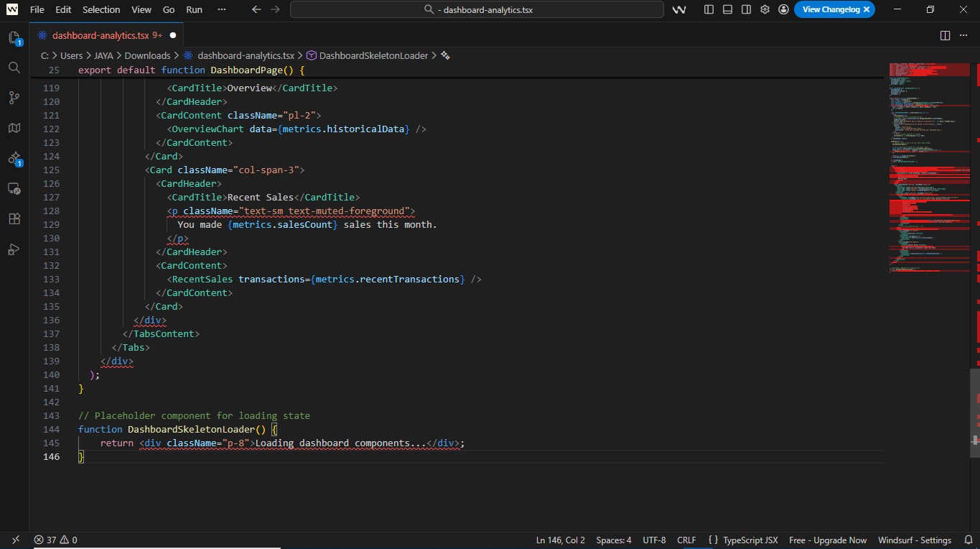The height and width of the screenshot is (549, 980).
Task: Open the Manage settings gear in title bar
Action: click(765, 9)
